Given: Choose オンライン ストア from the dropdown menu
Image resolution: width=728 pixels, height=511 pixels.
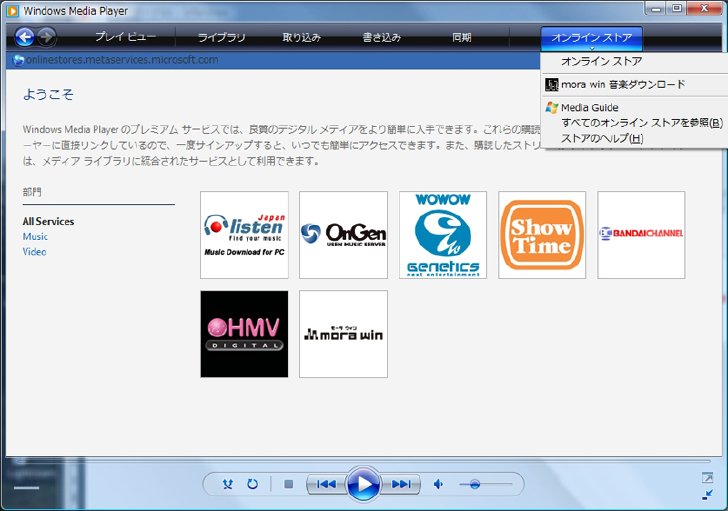Looking at the screenshot, I should tap(601, 61).
